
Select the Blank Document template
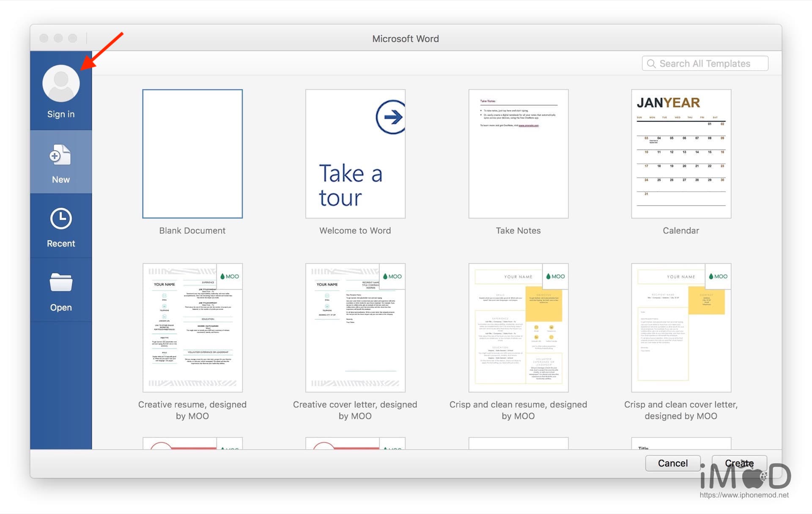(192, 154)
